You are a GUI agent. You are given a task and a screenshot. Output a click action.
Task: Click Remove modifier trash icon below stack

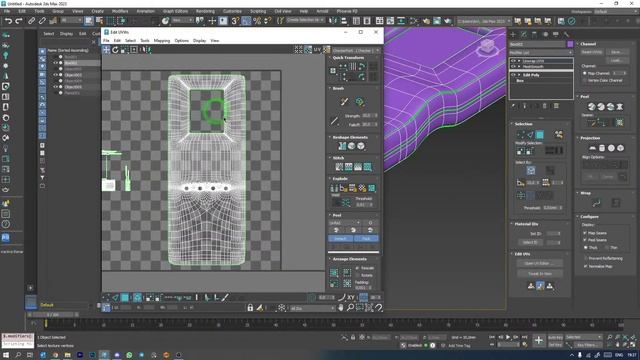pos(544,106)
